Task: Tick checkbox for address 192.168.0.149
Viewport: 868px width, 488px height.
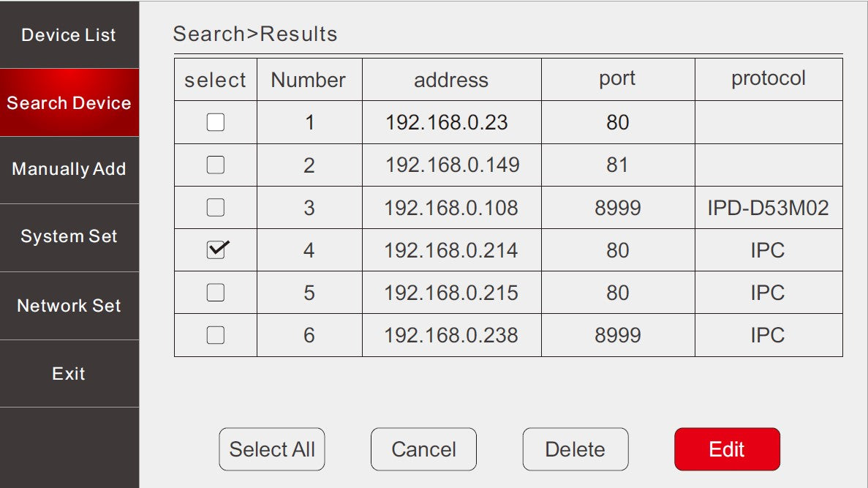Action: coord(216,165)
